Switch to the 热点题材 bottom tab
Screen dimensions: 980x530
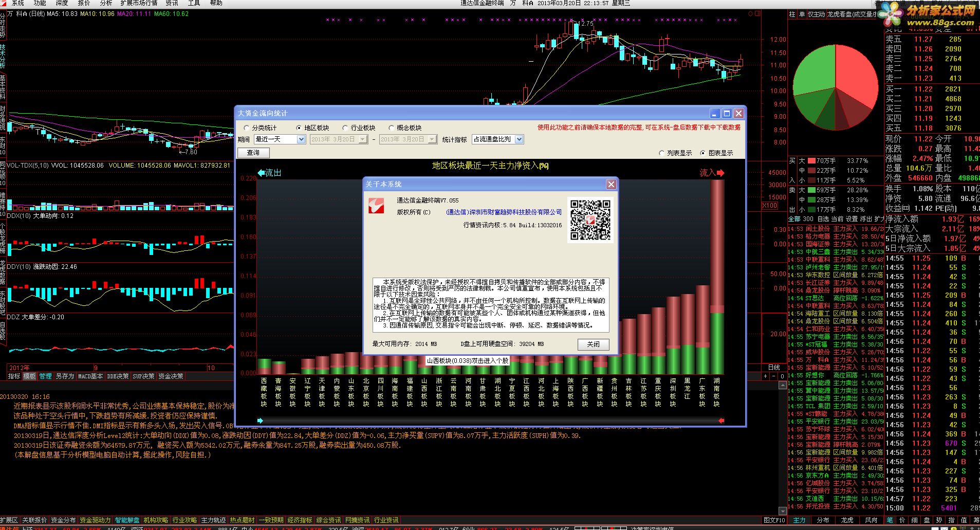pyautogui.click(x=242, y=520)
